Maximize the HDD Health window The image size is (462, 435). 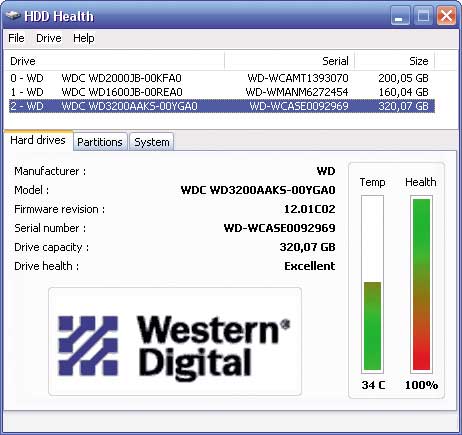[423, 16]
